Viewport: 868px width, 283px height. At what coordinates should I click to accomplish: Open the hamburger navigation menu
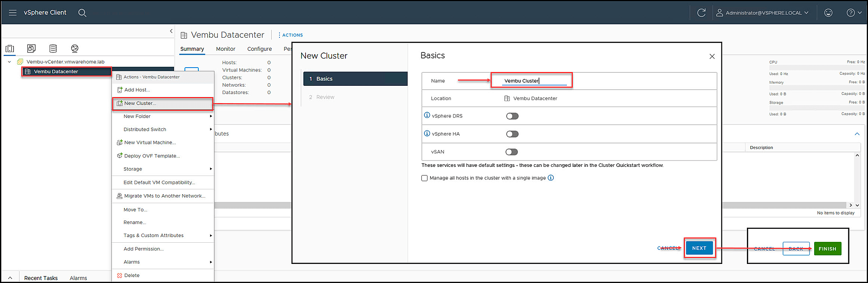pos(13,13)
